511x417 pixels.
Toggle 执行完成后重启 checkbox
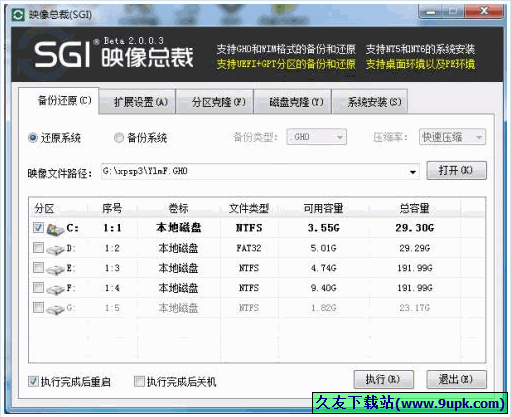click(33, 381)
